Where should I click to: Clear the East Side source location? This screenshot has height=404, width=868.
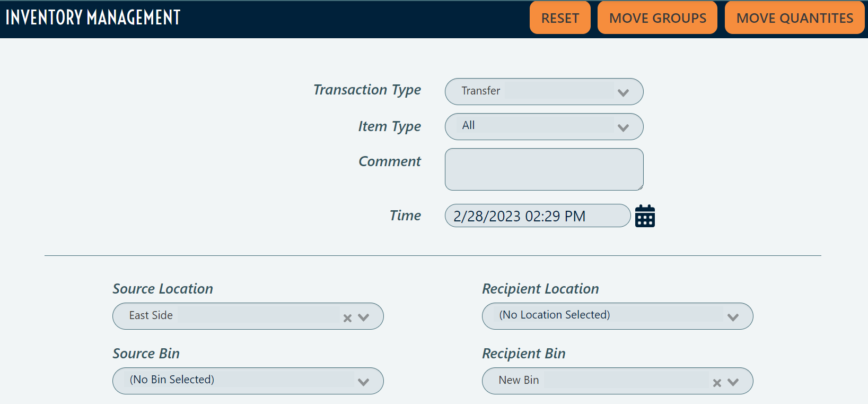347,317
